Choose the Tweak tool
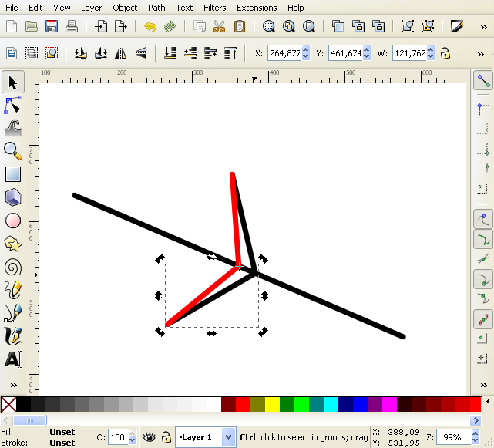 [13, 128]
